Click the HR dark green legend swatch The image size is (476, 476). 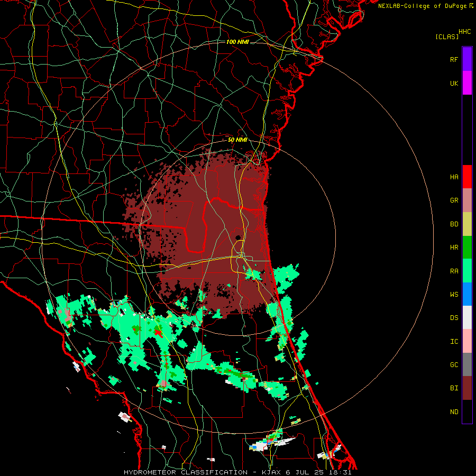[x=467, y=248]
